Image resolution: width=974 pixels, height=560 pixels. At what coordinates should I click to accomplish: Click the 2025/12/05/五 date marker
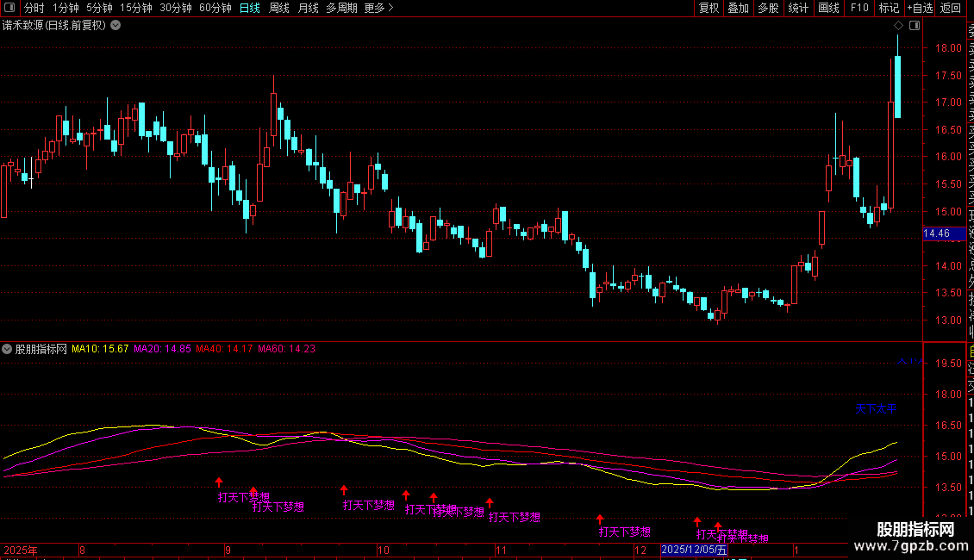693,550
